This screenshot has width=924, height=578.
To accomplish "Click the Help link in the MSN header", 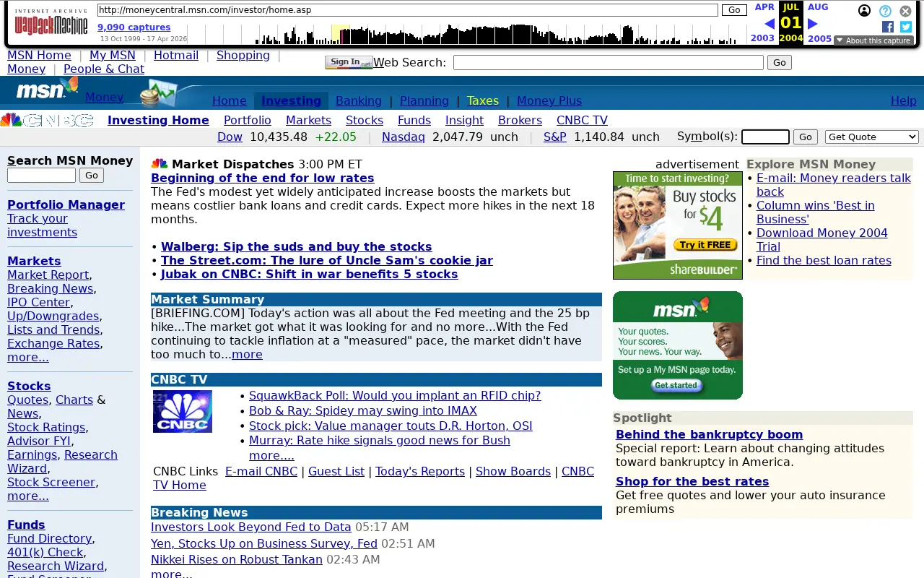I will 903,100.
